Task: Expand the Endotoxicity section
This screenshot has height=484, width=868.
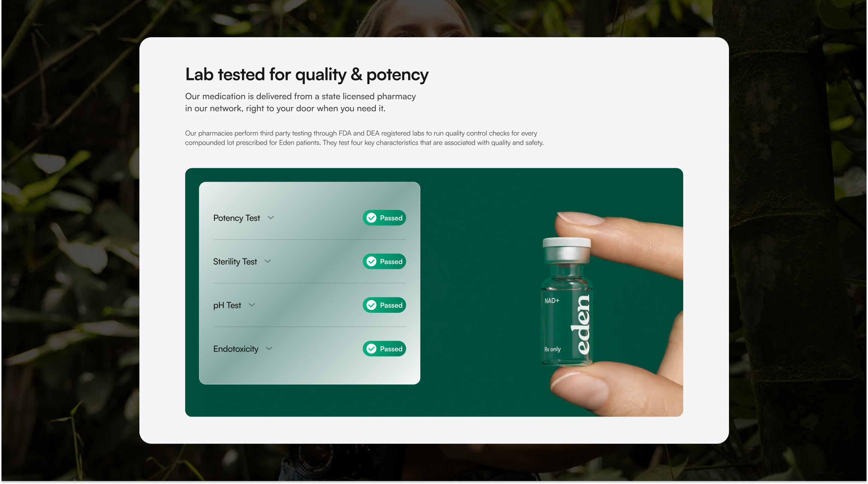Action: (x=269, y=348)
